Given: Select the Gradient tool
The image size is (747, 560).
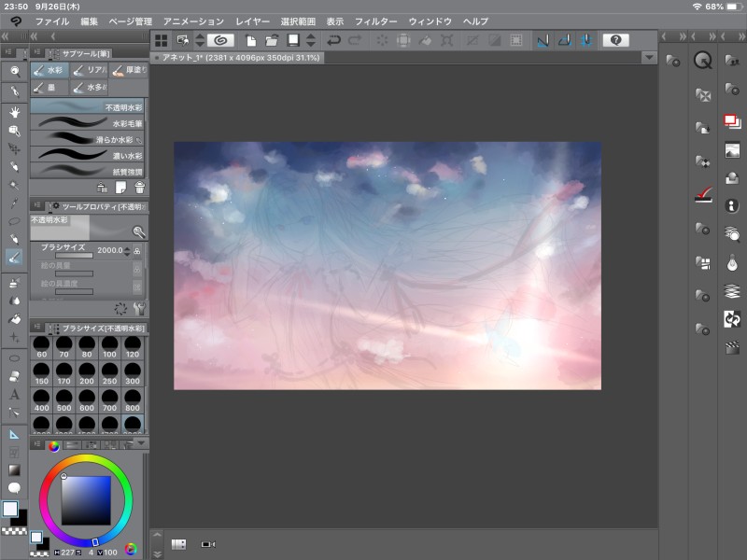Looking at the screenshot, I should (x=15, y=470).
